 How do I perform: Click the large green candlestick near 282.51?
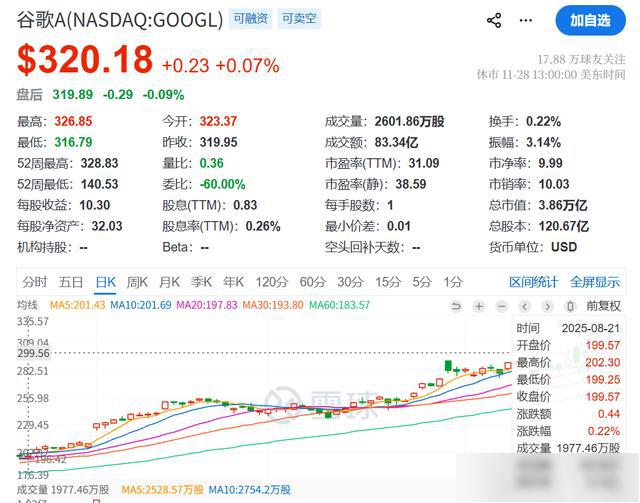click(x=448, y=366)
